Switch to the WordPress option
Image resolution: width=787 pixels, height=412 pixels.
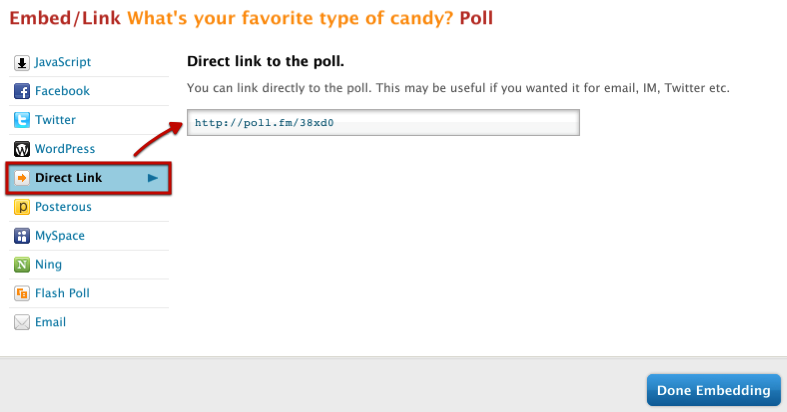tap(65, 149)
